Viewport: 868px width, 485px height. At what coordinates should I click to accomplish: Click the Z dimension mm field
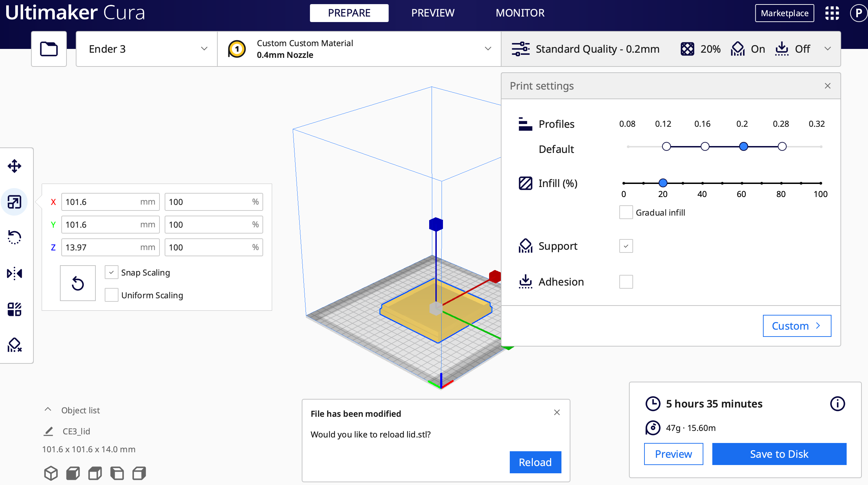[110, 247]
